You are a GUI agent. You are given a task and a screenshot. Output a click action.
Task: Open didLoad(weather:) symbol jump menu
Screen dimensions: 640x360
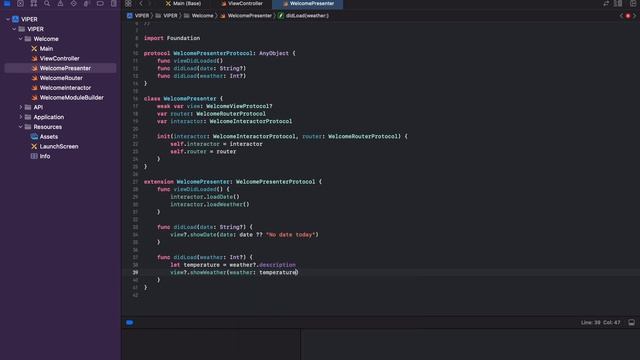point(304,16)
